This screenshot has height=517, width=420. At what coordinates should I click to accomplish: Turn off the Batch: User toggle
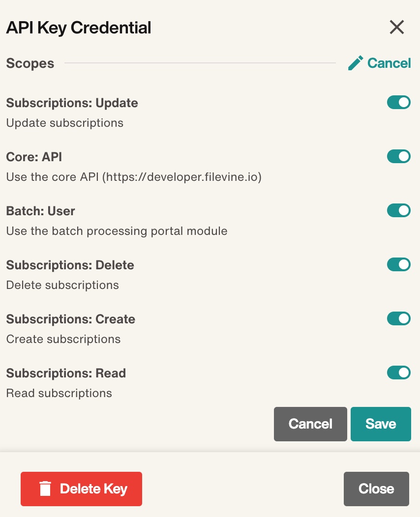click(398, 210)
